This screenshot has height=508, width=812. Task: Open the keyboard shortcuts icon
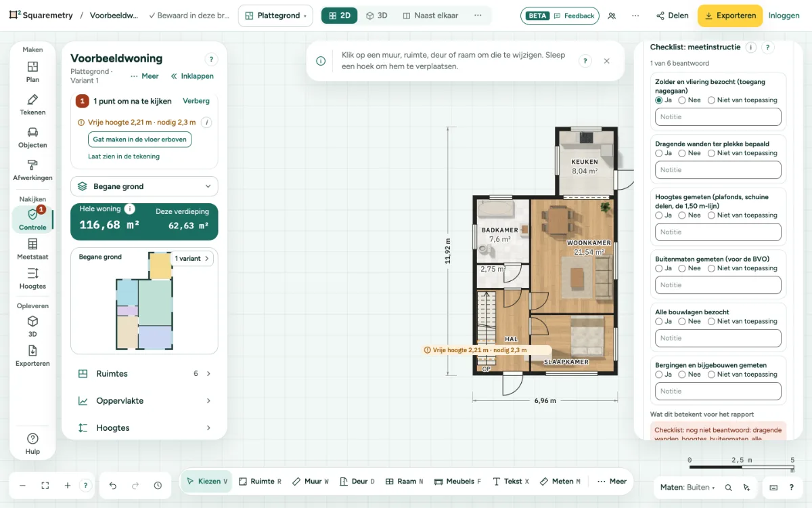click(773, 487)
